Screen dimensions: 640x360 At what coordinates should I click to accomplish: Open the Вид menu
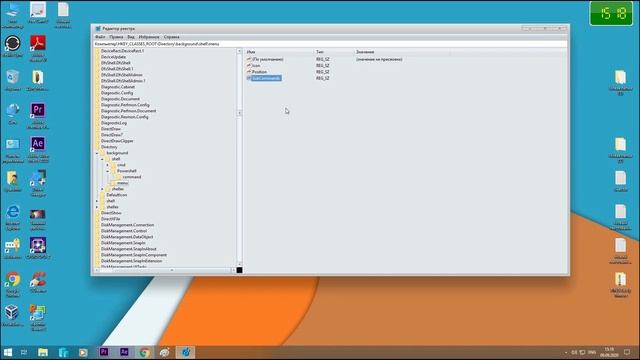131,37
